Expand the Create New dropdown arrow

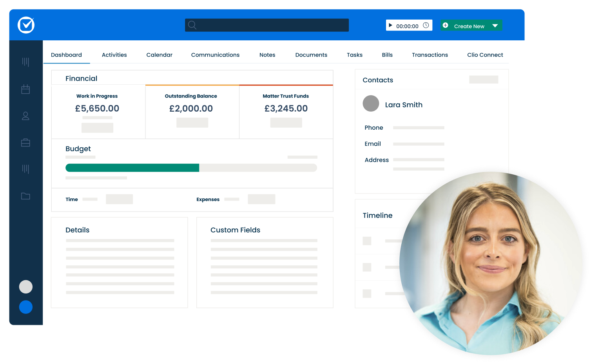point(495,26)
